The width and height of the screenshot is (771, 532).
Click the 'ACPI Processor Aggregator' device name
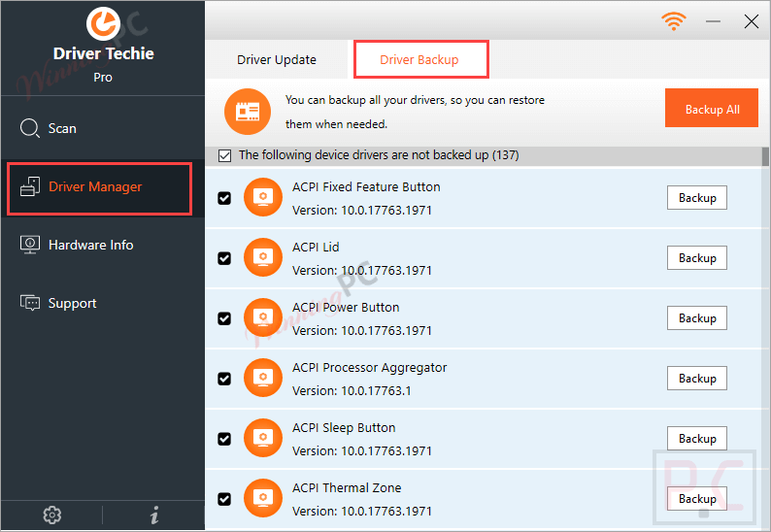(369, 367)
